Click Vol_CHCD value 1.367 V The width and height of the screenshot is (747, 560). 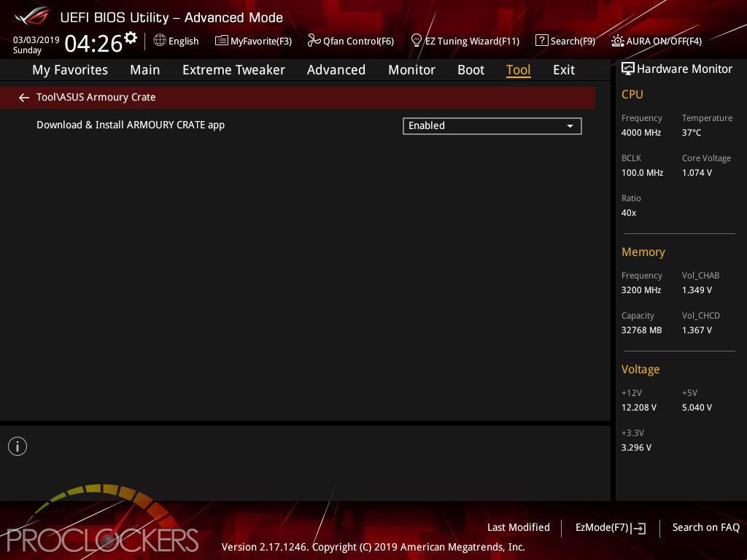coord(697,330)
